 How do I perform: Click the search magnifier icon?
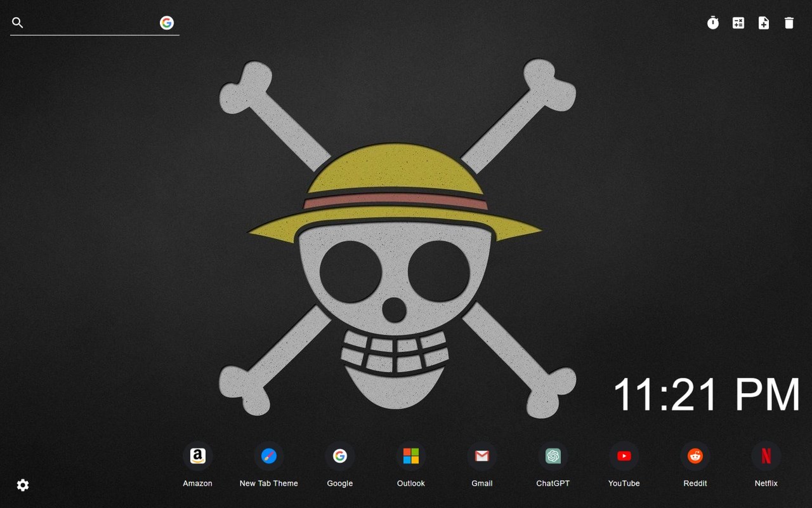(18, 23)
